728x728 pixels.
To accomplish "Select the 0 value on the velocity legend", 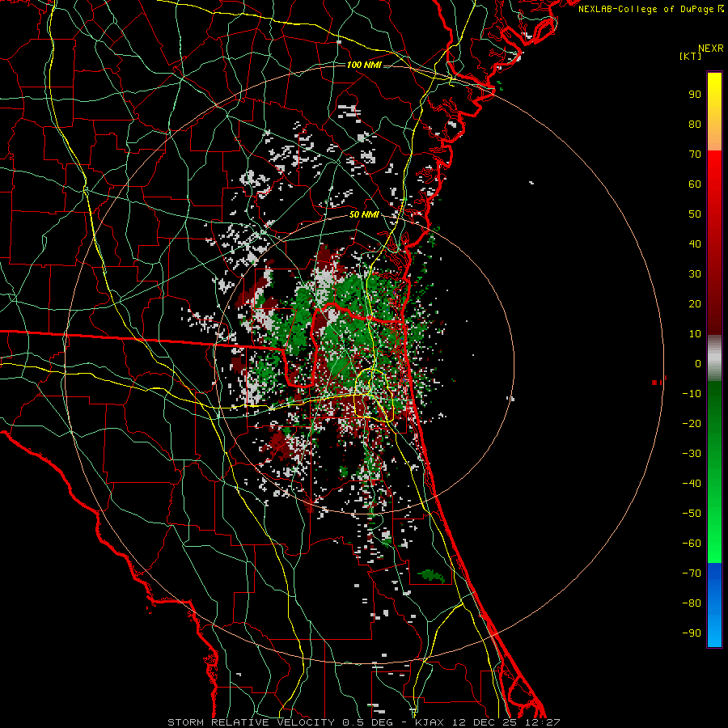I will [698, 364].
